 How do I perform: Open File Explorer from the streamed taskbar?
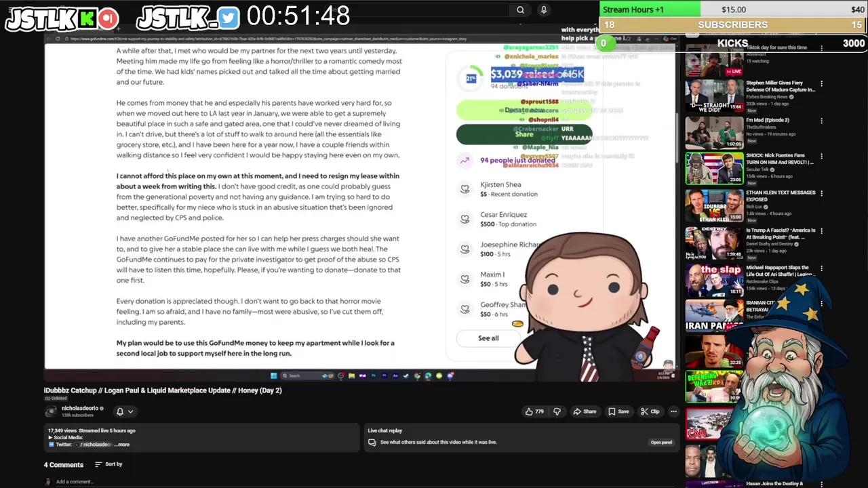tap(351, 375)
